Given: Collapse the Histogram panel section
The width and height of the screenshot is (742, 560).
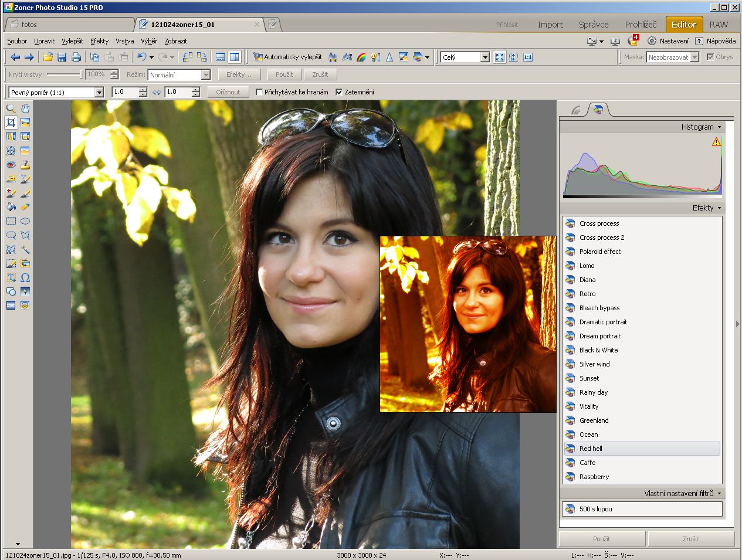Looking at the screenshot, I should coord(719,127).
